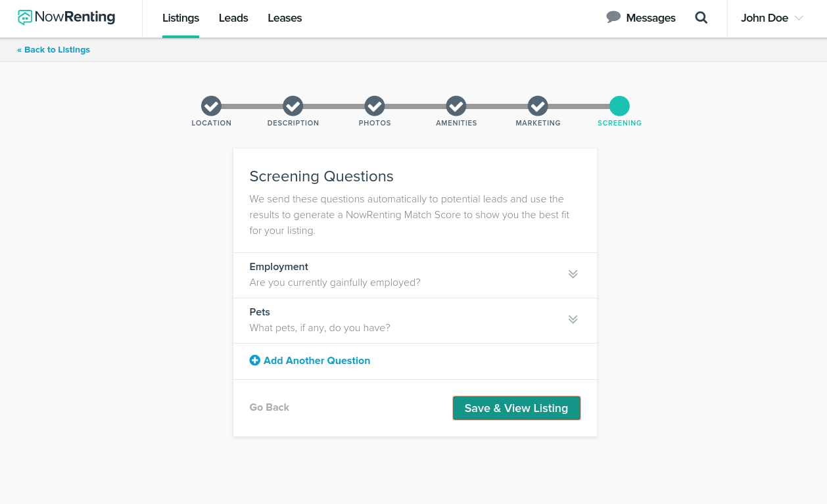Click Add Another Question link
This screenshot has height=504, width=827.
click(x=317, y=360)
